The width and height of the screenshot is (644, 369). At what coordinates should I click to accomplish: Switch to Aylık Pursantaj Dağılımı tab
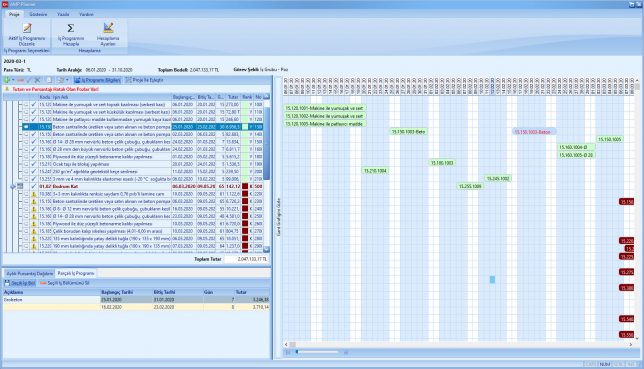30,273
